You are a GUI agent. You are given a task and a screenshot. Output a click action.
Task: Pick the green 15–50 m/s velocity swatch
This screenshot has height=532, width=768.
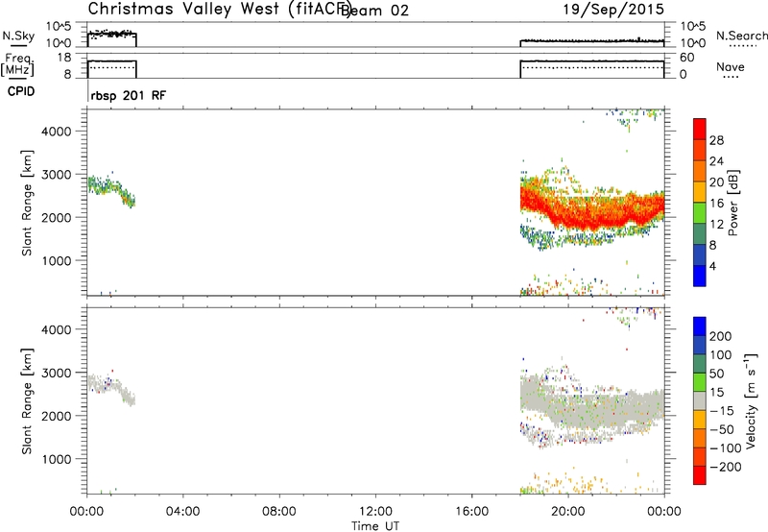click(700, 382)
